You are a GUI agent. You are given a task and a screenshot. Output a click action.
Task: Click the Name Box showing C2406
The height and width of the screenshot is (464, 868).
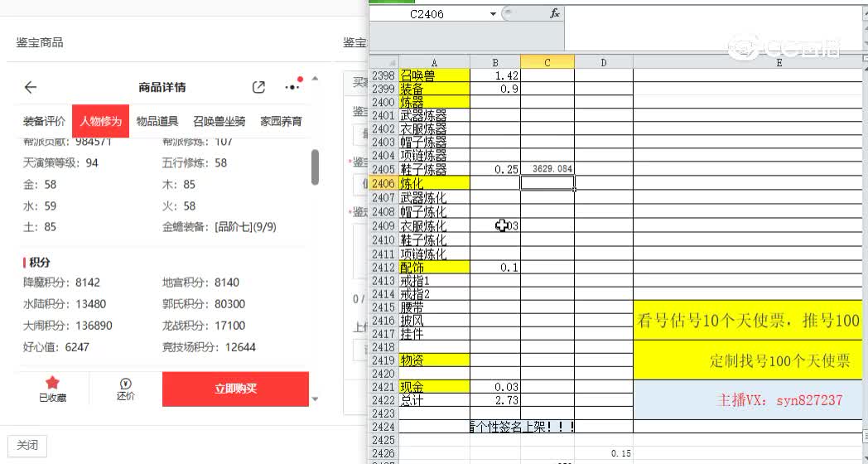(x=429, y=14)
